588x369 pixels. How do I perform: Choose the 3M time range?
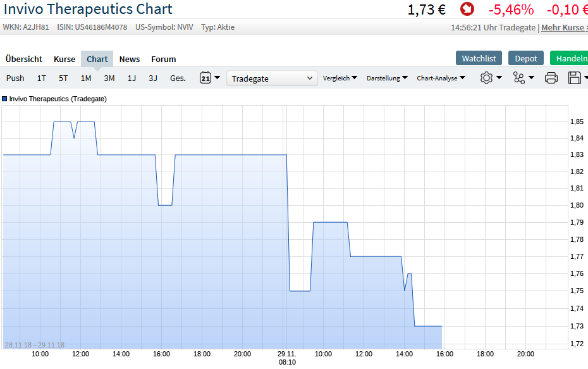(x=109, y=78)
